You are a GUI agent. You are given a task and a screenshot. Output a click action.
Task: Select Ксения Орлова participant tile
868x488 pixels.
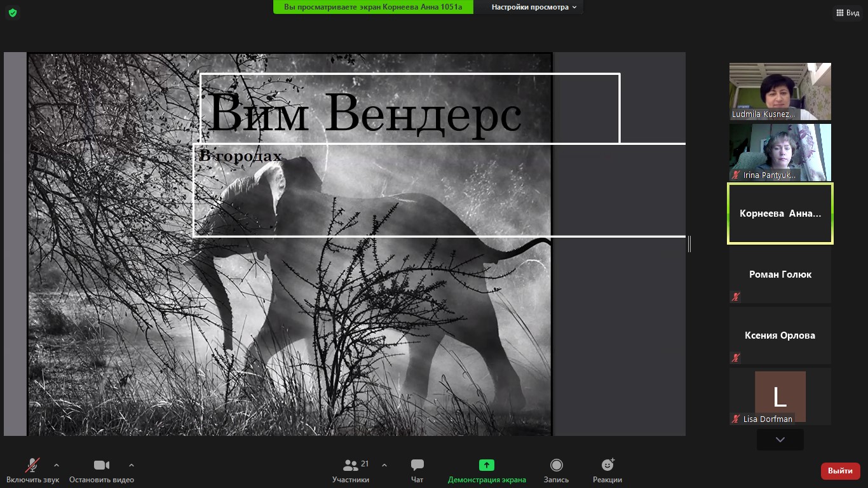click(x=780, y=335)
